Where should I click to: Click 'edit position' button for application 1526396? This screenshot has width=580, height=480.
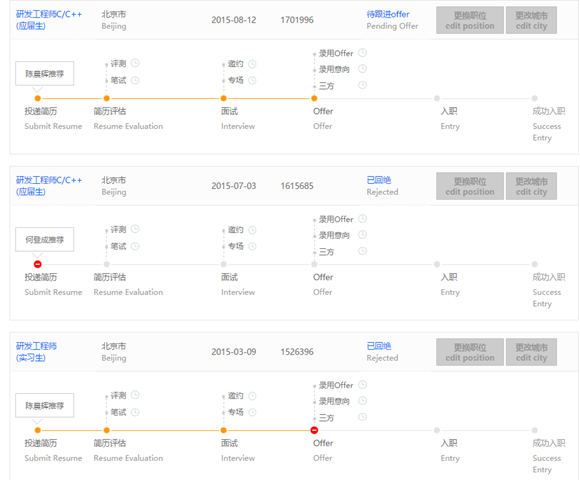pyautogui.click(x=470, y=352)
